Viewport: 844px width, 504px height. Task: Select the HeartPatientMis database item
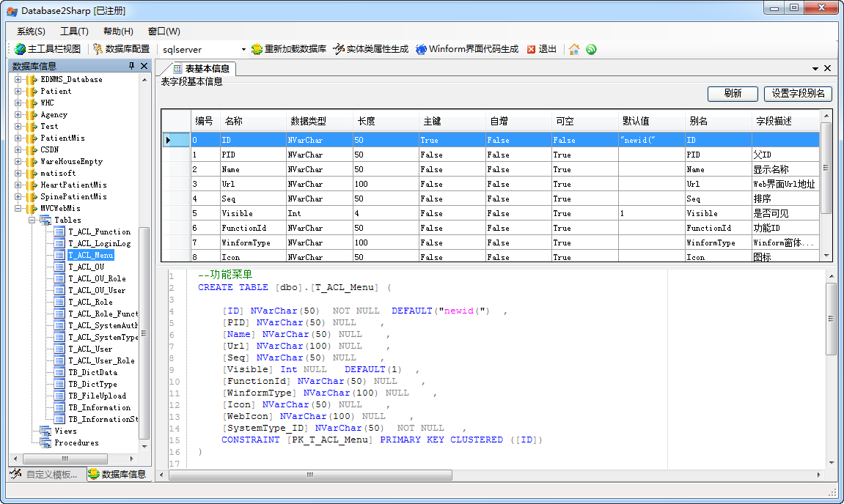pyautogui.click(x=74, y=185)
